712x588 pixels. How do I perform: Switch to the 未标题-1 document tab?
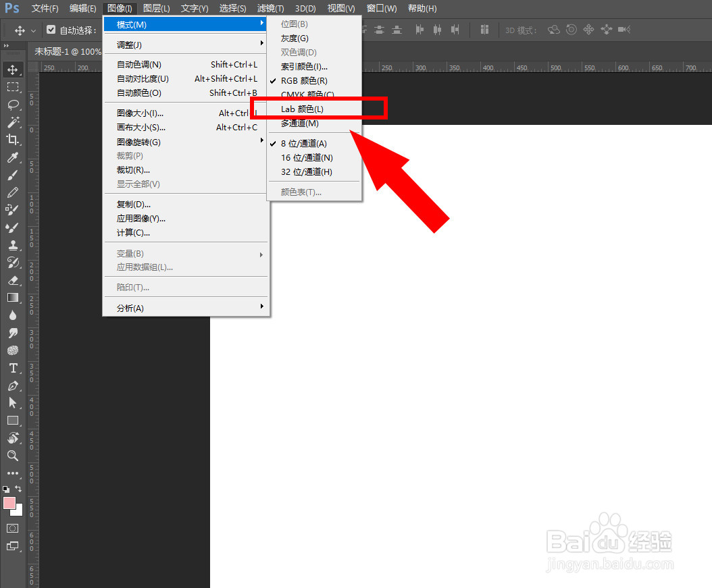[68, 51]
